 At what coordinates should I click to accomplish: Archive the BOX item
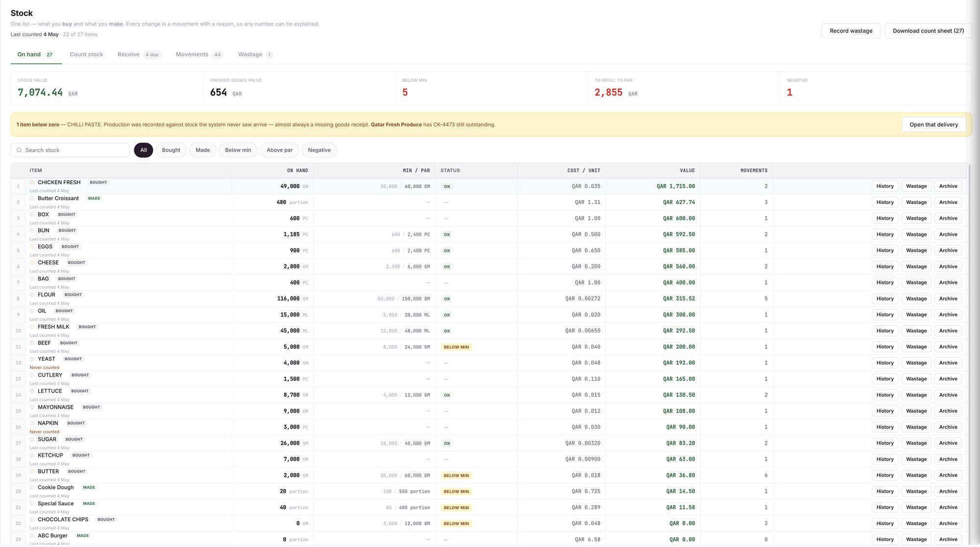(948, 219)
